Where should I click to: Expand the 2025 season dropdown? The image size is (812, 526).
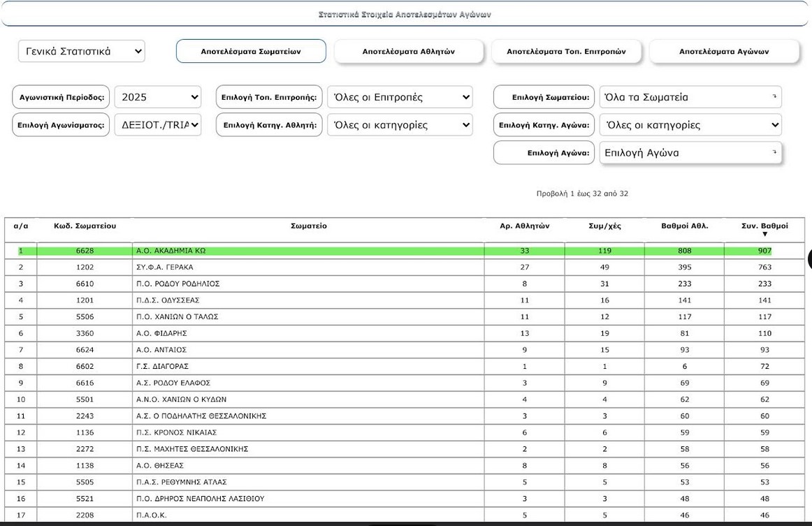pyautogui.click(x=157, y=97)
